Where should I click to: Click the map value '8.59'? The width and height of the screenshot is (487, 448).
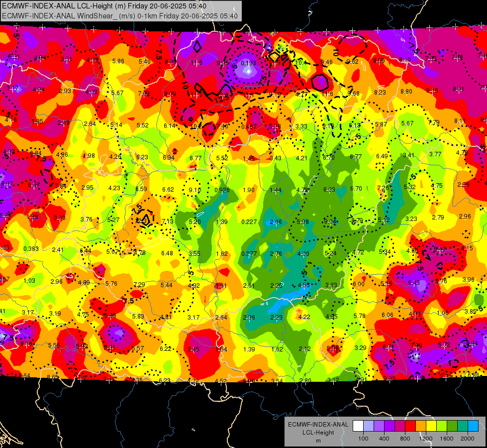coord(379,61)
